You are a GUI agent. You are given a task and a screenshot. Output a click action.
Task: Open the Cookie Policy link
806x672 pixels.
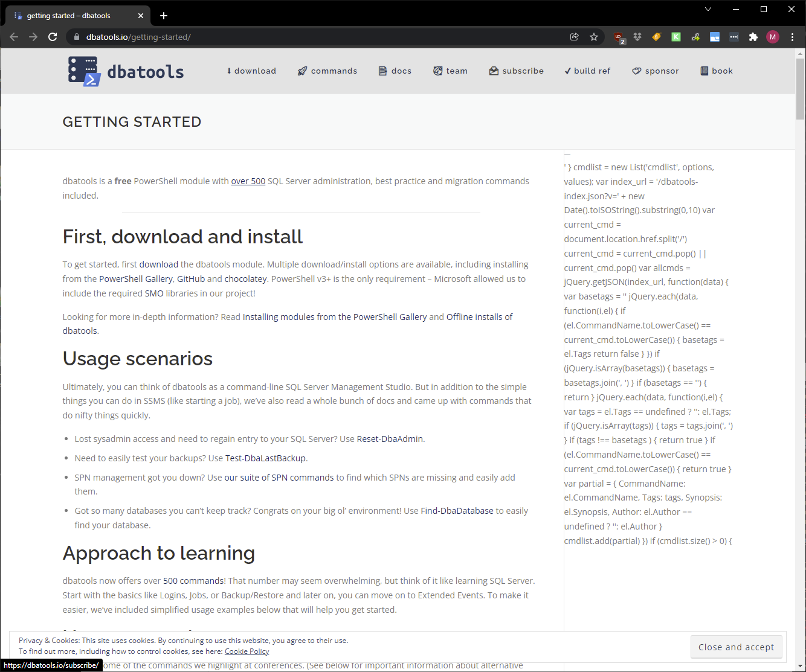(247, 651)
